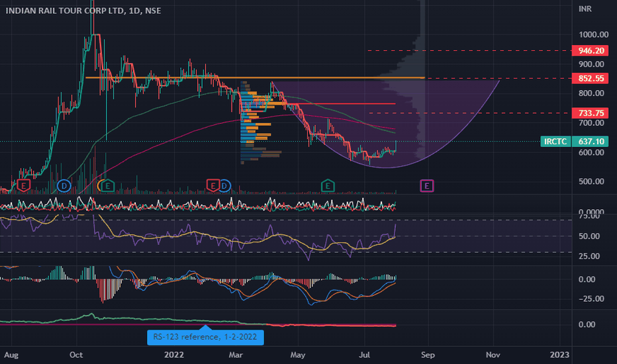Click the IRCTC symbol tag on price axis
The image size is (617, 364).
[x=555, y=141]
